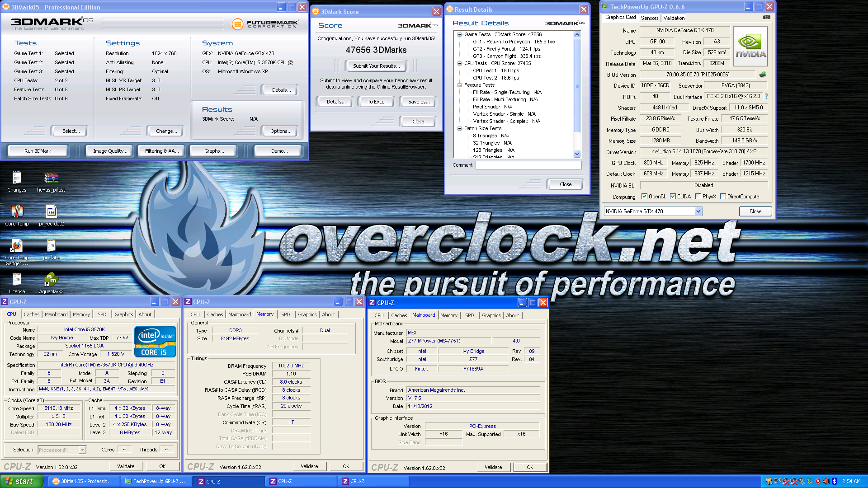The image size is (868, 488).
Task: Click the wireless network tray icon
Action: pos(778,481)
